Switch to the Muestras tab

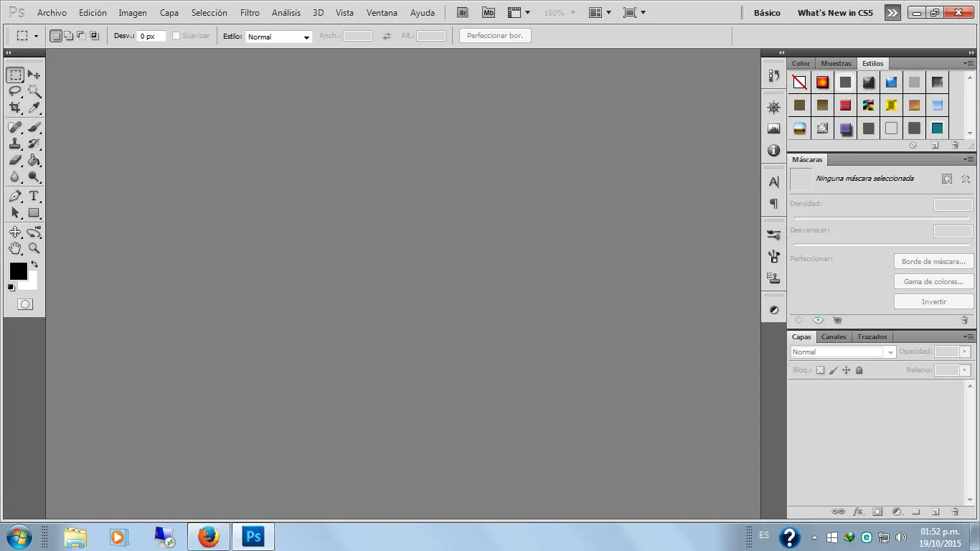(x=836, y=63)
